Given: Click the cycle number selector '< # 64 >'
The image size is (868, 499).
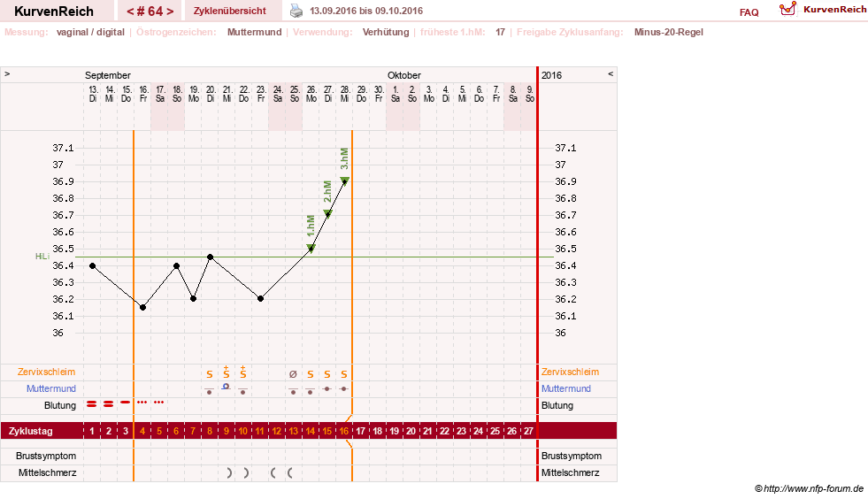Looking at the screenshot, I should pyautogui.click(x=150, y=12).
